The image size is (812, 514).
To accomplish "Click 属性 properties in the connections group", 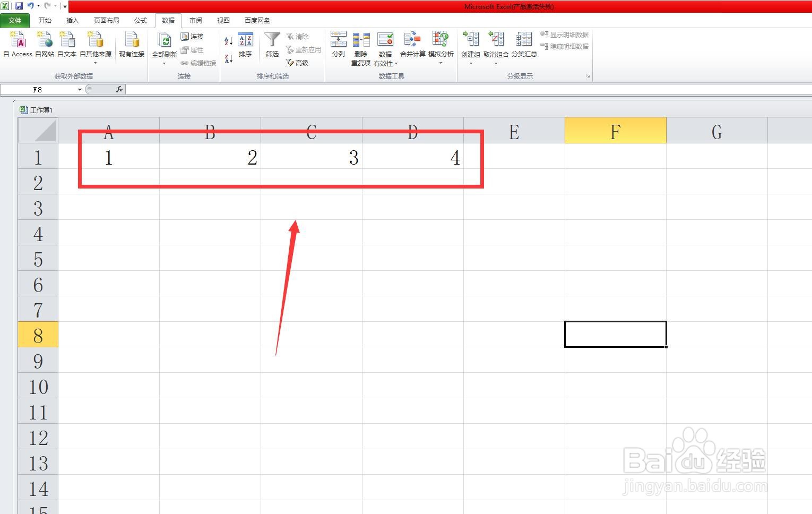I will click(x=192, y=50).
